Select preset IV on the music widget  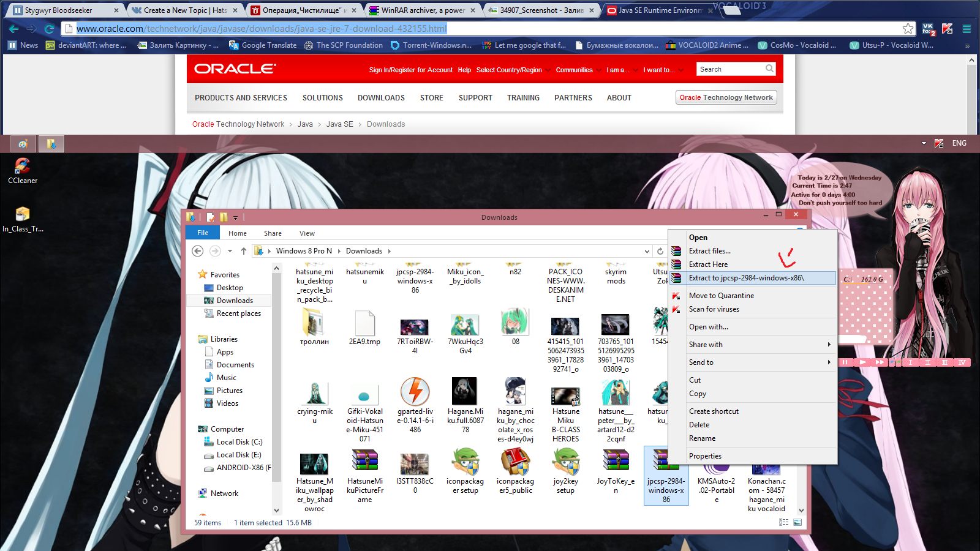click(962, 362)
